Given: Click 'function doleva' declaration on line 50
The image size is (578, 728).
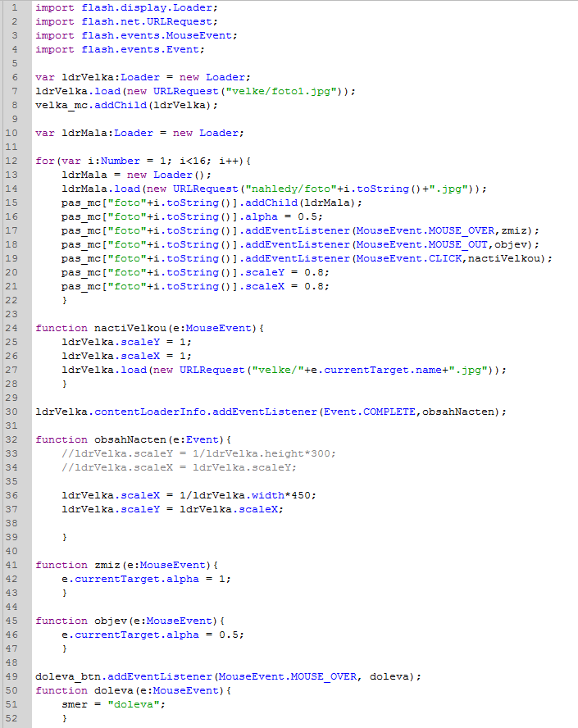Looking at the screenshot, I should click(84, 690).
